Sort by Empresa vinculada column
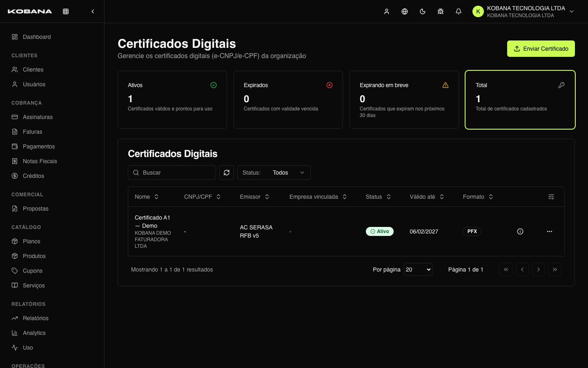The width and height of the screenshot is (588, 368). click(318, 197)
